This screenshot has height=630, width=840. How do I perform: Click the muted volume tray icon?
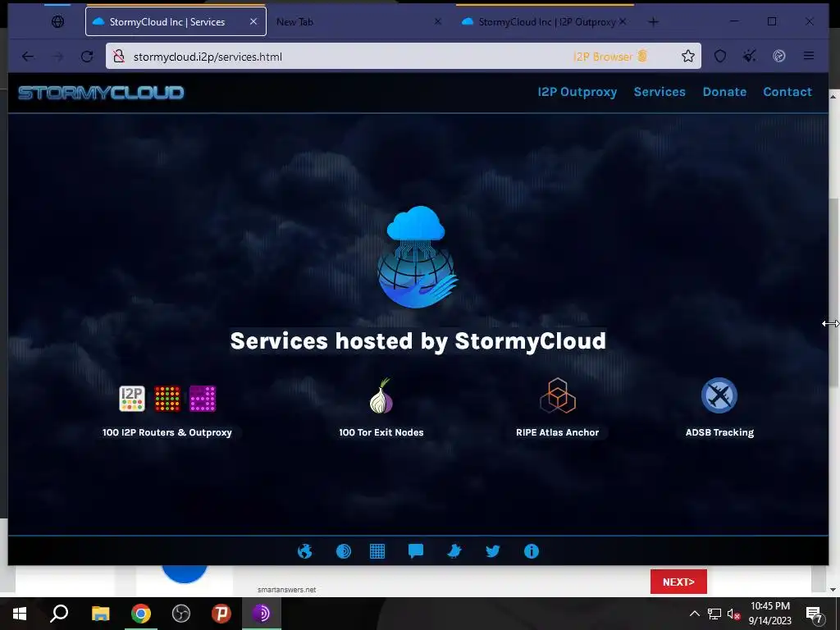733,614
